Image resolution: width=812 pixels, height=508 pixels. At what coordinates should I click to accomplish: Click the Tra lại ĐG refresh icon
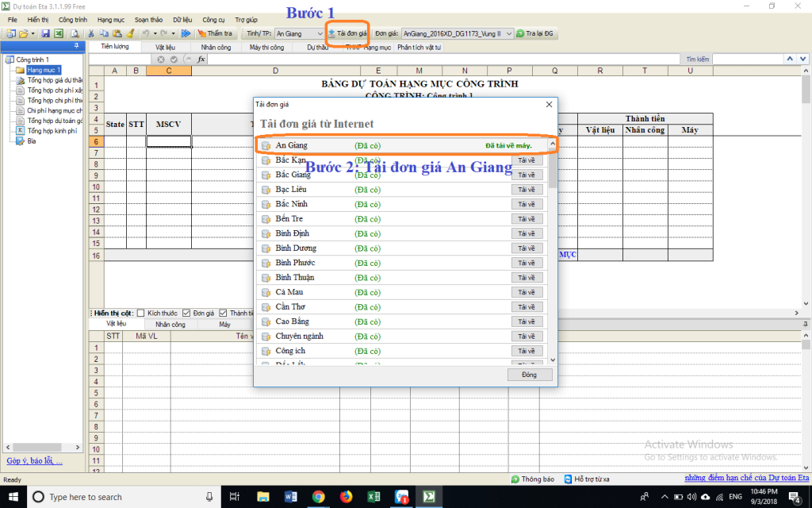519,33
